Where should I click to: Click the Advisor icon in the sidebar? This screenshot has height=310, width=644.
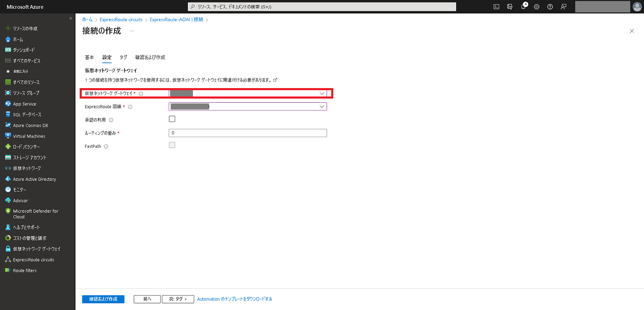click(x=8, y=201)
